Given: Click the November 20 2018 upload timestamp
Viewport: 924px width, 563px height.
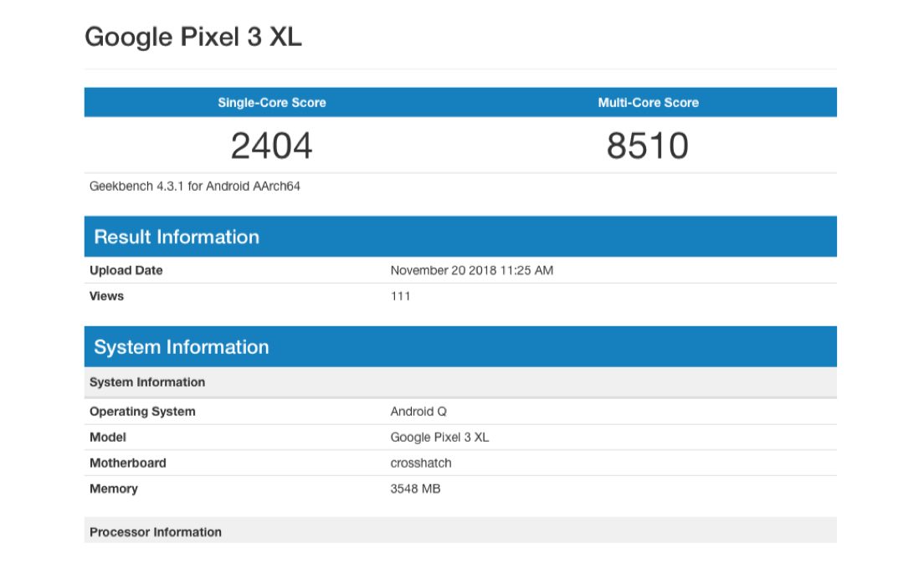Looking at the screenshot, I should pos(471,270).
